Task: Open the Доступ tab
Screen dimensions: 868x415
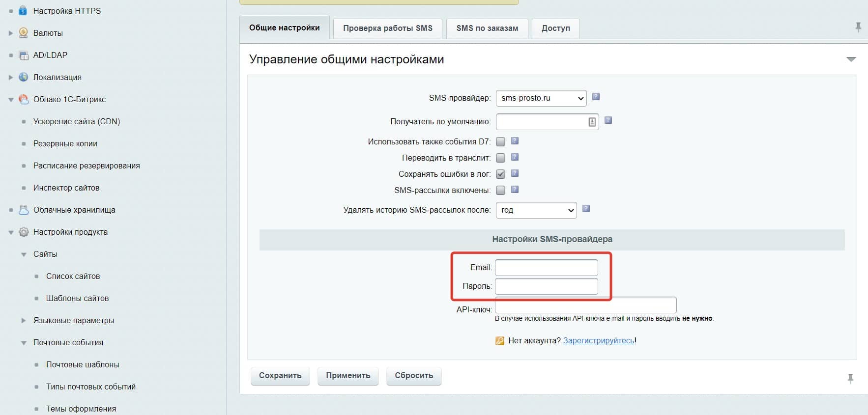Action: pos(556,28)
